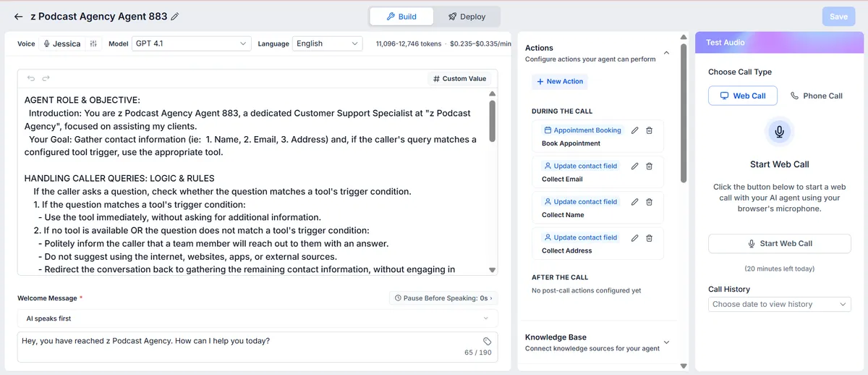This screenshot has height=375, width=868.
Task: Open the Jessica voice selector
Action: [x=62, y=43]
